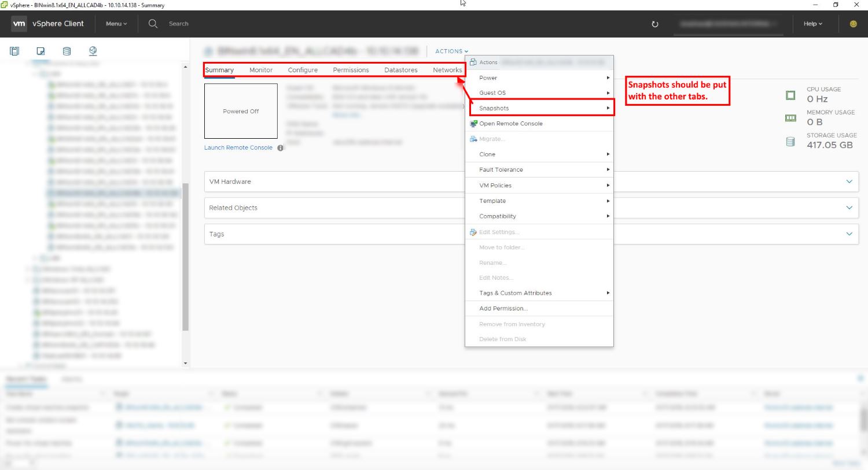Click the vm logo in the header

(x=19, y=24)
